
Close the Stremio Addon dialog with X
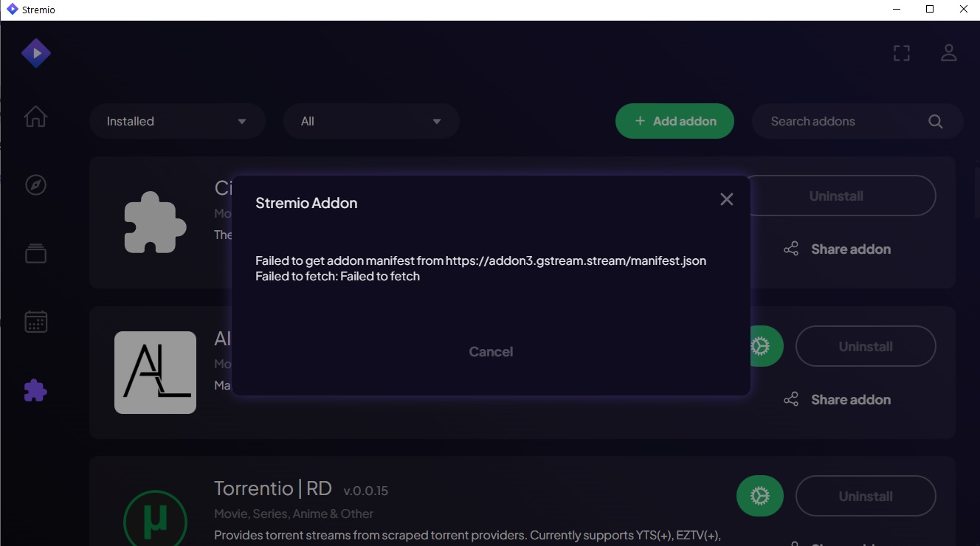(x=726, y=199)
